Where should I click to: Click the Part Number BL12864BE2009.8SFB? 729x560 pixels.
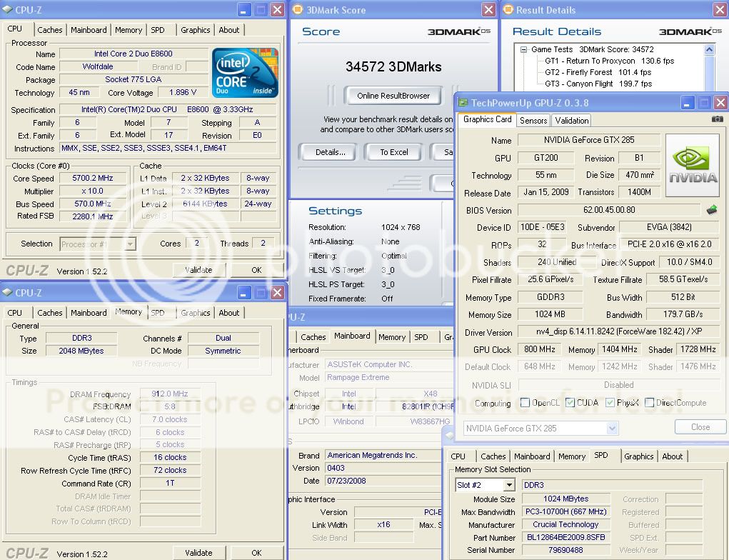click(565, 537)
